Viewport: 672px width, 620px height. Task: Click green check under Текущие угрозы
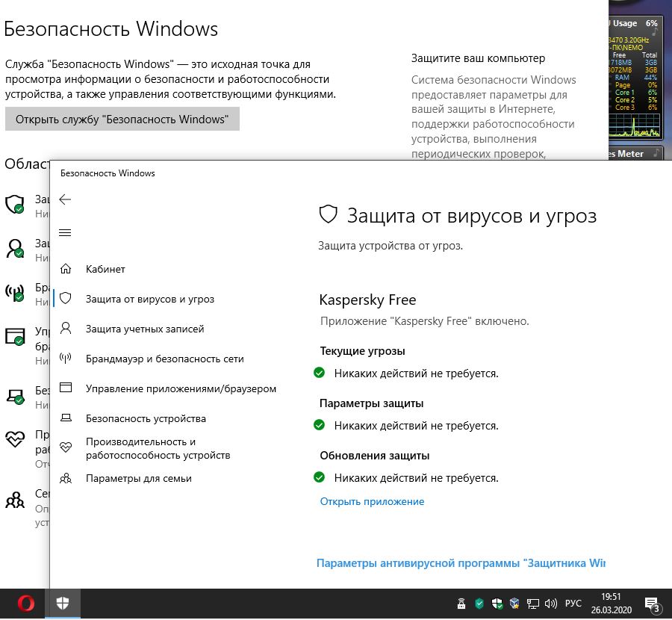(x=320, y=373)
